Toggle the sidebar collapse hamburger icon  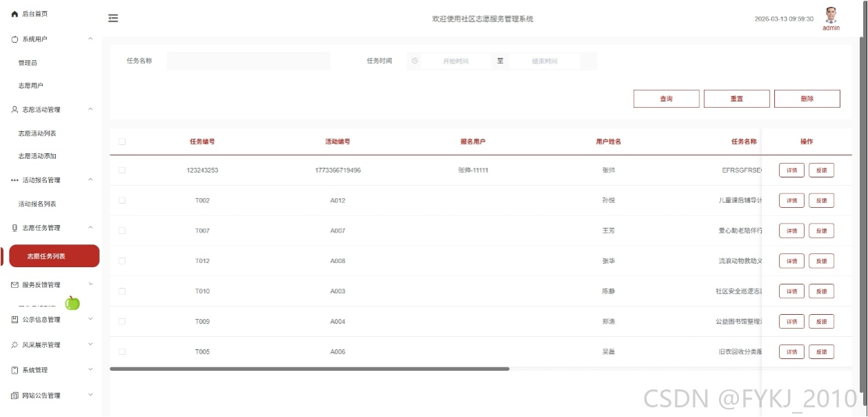click(113, 19)
